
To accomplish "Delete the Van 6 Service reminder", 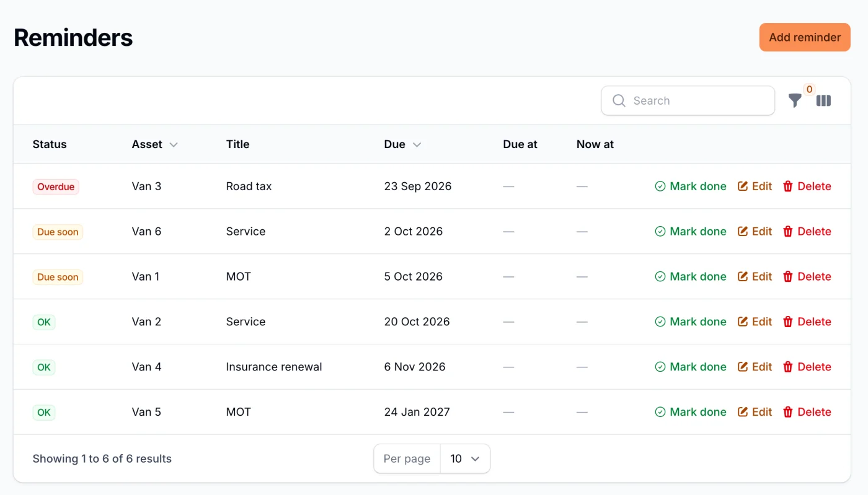I will pyautogui.click(x=807, y=232).
